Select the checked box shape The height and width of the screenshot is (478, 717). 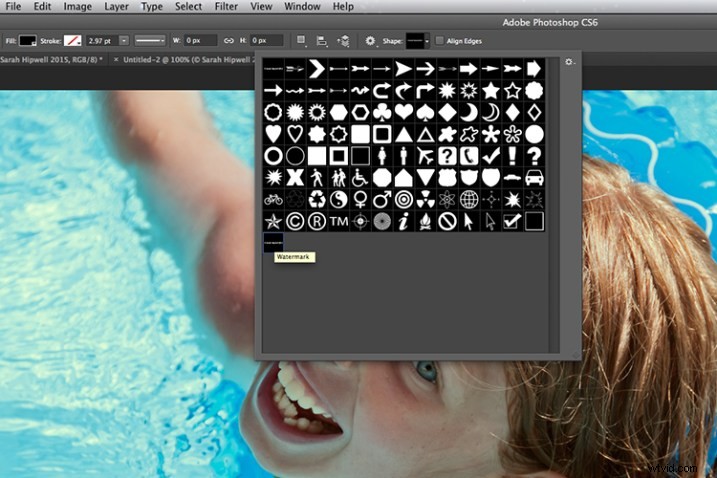coord(512,222)
